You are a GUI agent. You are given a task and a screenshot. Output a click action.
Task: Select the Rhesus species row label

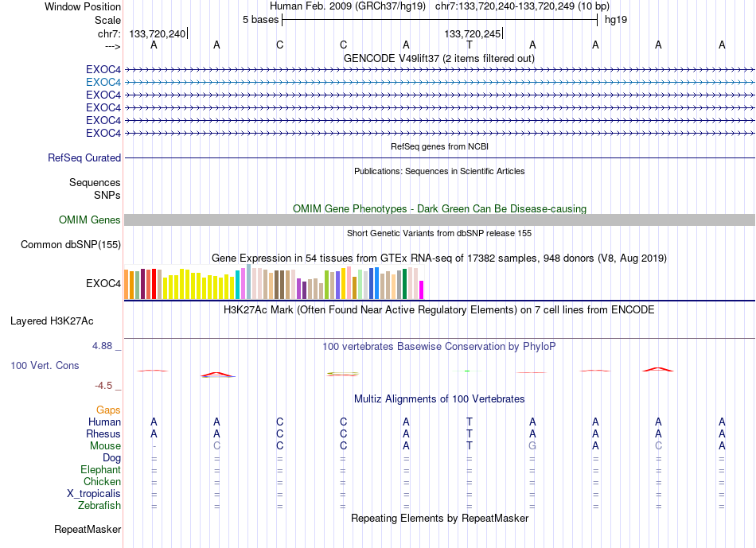click(103, 433)
